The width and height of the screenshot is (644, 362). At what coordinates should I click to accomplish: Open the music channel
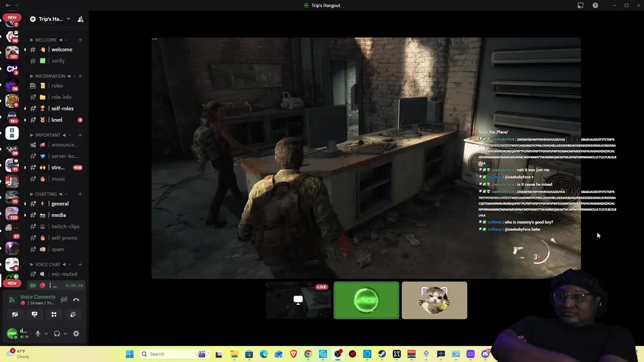pyautogui.click(x=56, y=179)
